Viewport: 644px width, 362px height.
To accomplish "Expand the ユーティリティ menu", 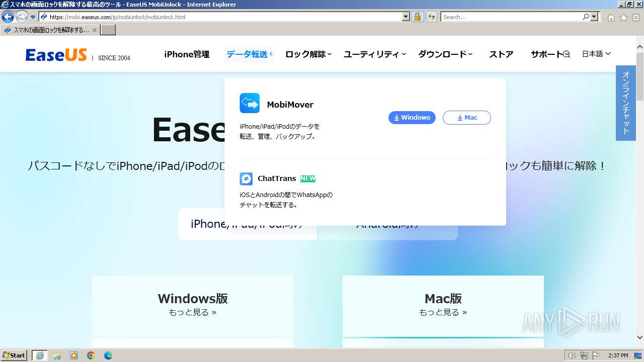I will pyautogui.click(x=375, y=54).
